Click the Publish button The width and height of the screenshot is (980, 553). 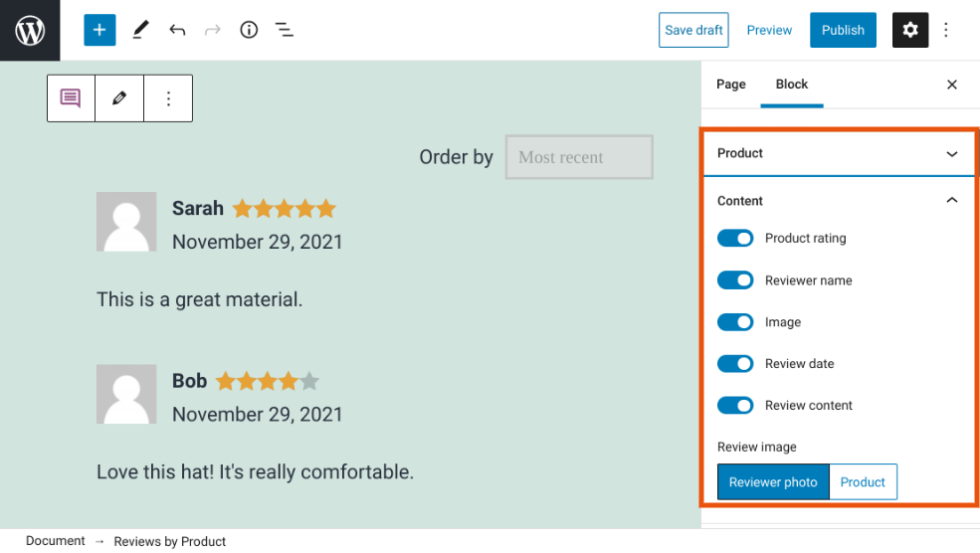point(843,30)
